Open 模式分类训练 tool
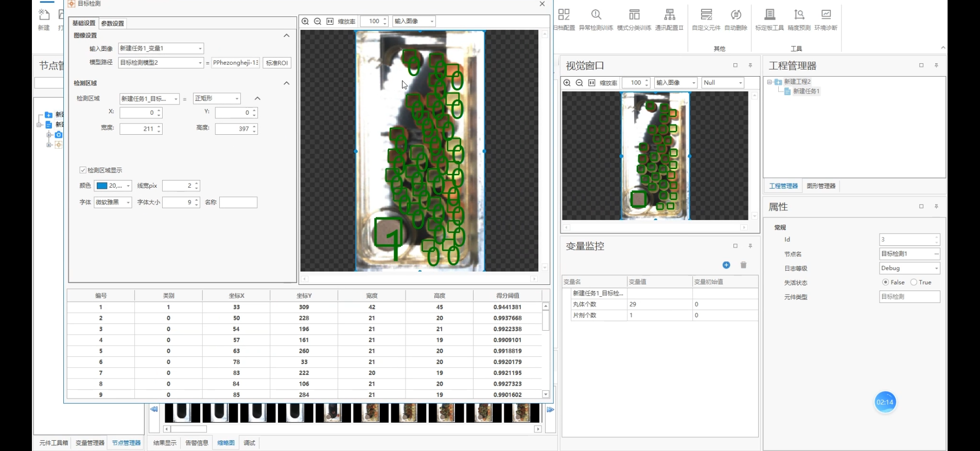The height and width of the screenshot is (451, 980). 634,20
